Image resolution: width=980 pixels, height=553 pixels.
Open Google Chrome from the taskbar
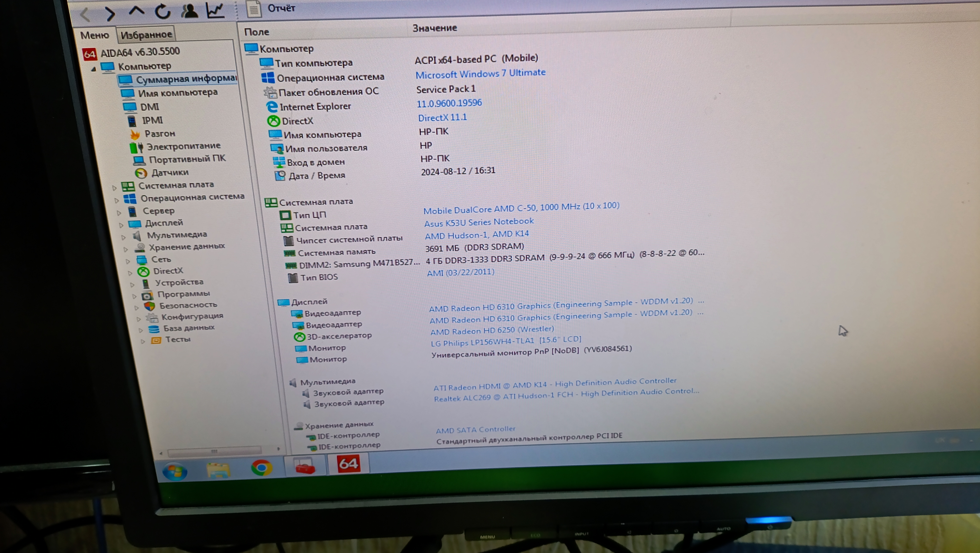pos(262,468)
